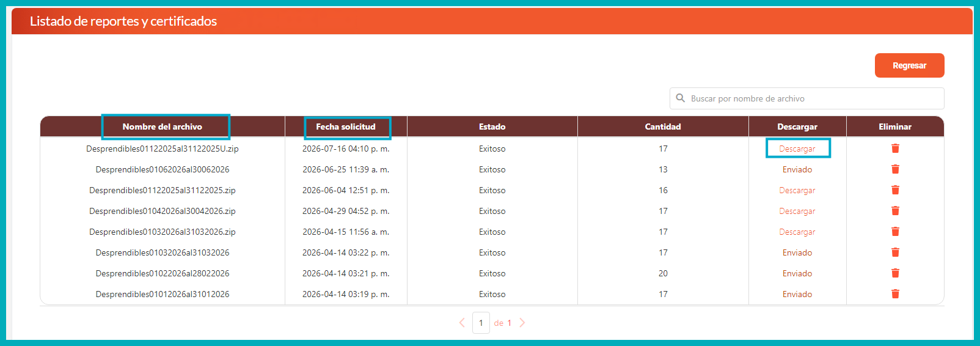The image size is (980, 346).
Task: Select file name Desprendibles01032026al31032026 without extension
Action: [x=163, y=252]
